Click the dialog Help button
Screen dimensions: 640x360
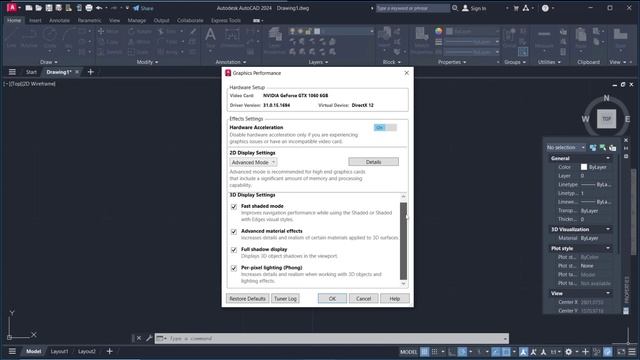click(x=395, y=299)
